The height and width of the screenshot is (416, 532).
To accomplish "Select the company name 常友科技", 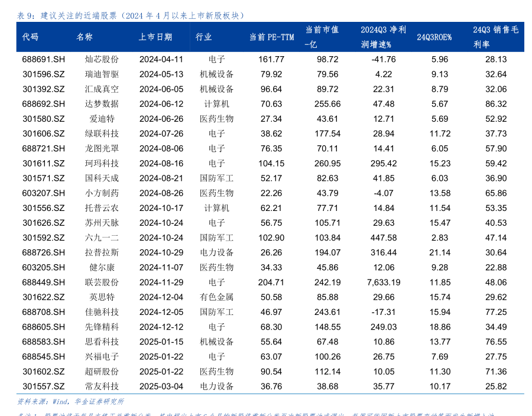I will click(x=102, y=386).
